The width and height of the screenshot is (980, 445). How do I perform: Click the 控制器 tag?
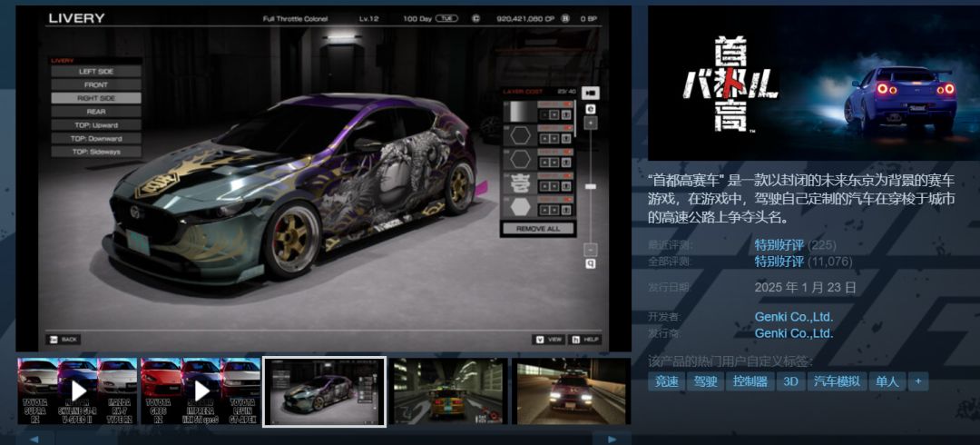tap(750, 381)
